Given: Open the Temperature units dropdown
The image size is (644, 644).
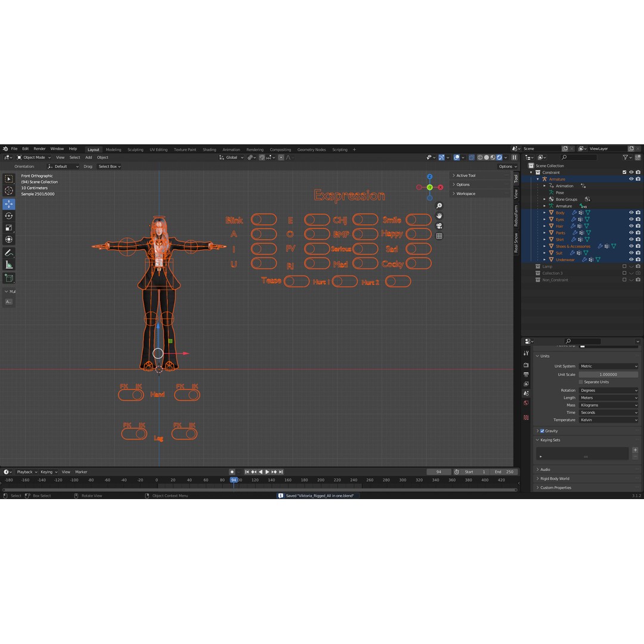Looking at the screenshot, I should 609,420.
